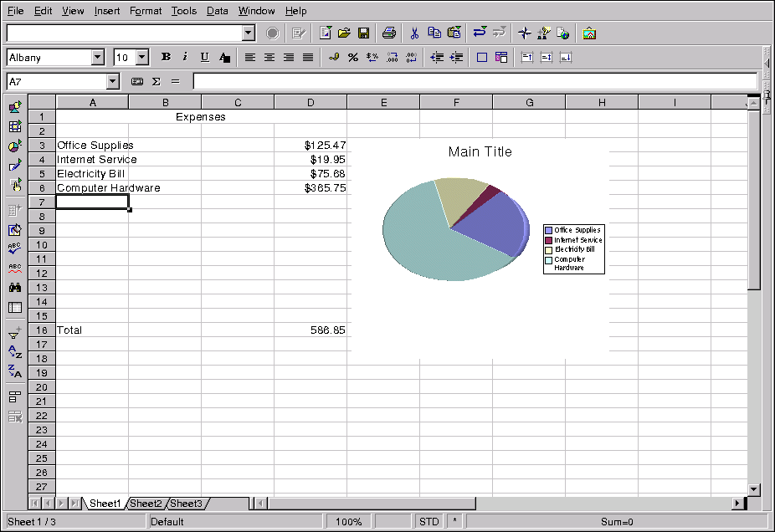Click Office Supplies legend color swatch
The image size is (775, 532).
pyautogui.click(x=549, y=230)
